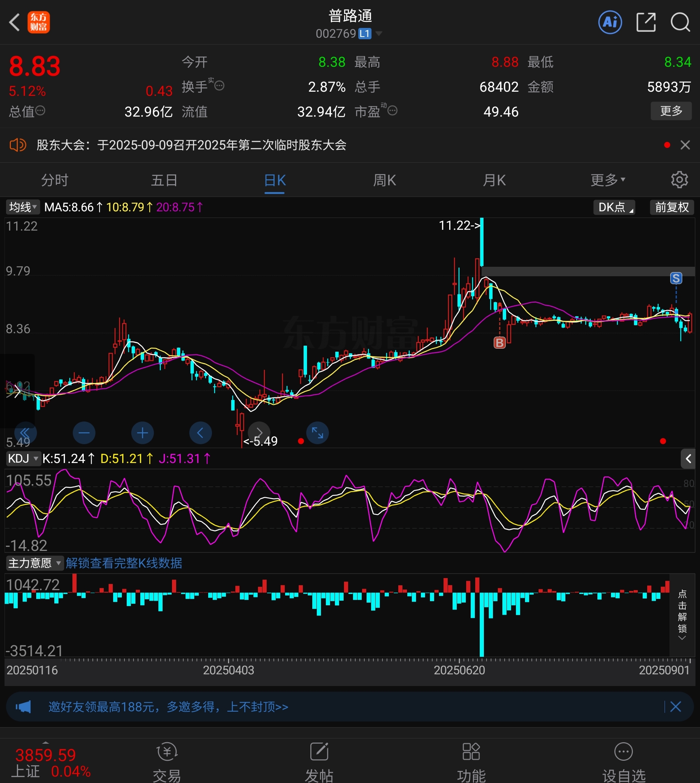Viewport: 700px width, 783px height.
Task: Dismiss the 股东大会 notice with X
Action: [685, 145]
